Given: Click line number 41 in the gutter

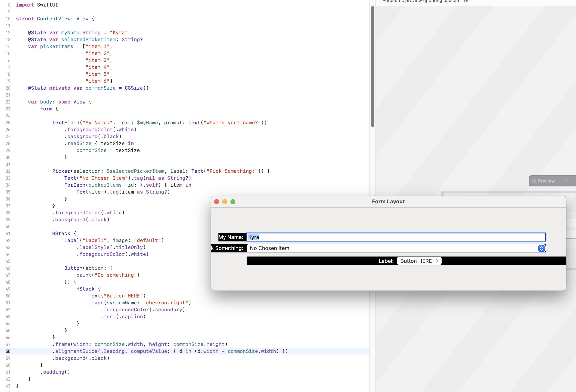Looking at the screenshot, I should click(x=8, y=233).
